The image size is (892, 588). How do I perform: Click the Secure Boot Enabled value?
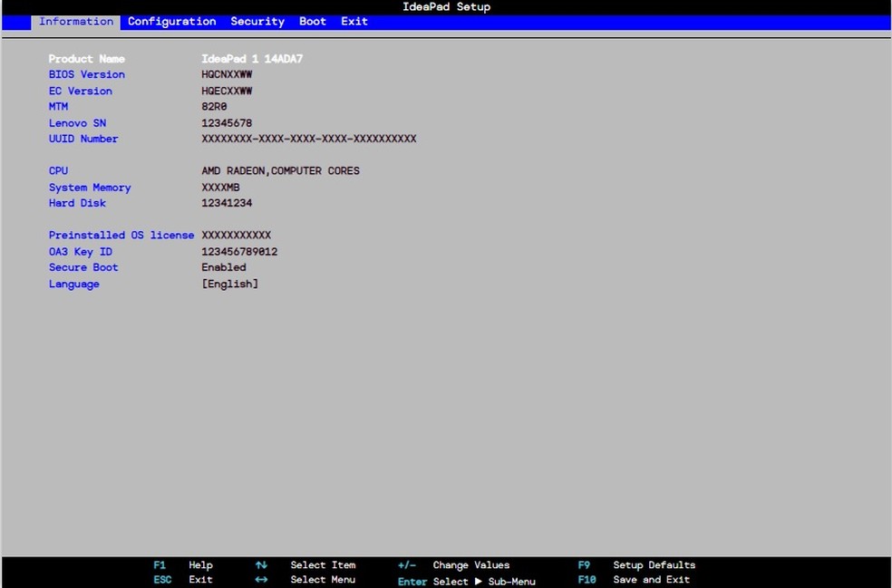click(224, 268)
